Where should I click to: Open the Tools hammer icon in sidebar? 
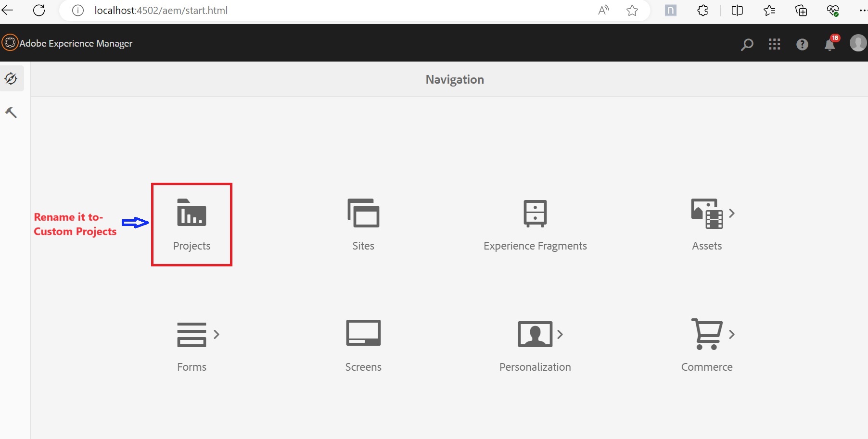coord(11,112)
